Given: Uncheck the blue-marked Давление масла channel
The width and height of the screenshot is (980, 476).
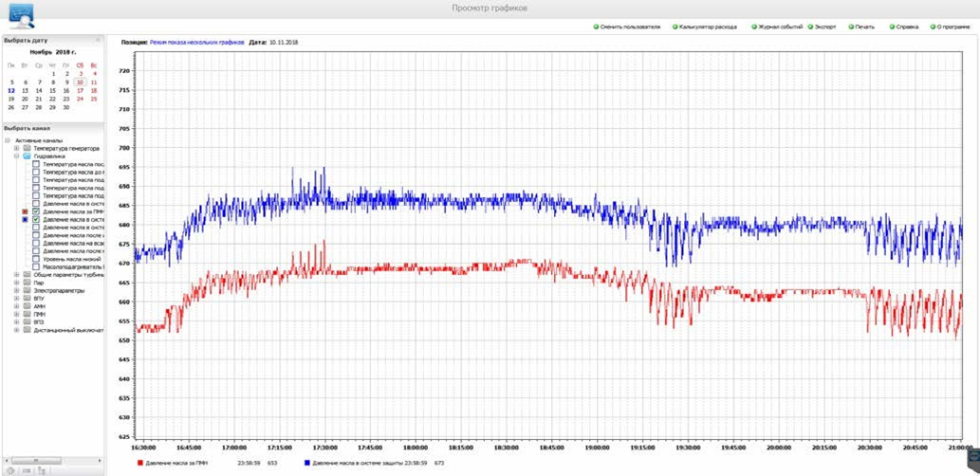Looking at the screenshot, I should pos(36,220).
